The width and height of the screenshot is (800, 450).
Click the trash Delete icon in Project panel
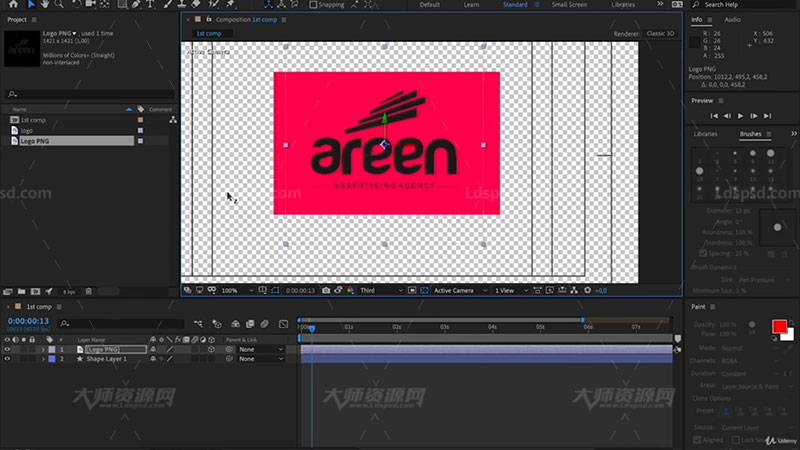(89, 291)
